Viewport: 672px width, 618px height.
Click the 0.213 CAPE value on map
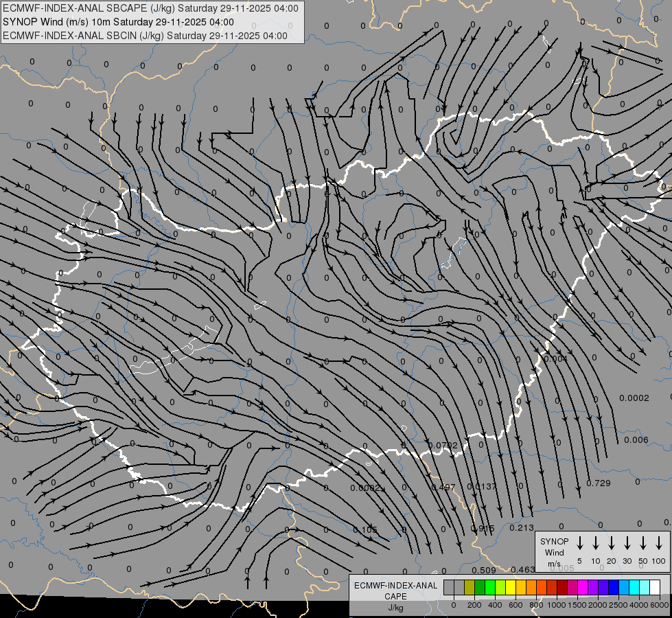522,528
